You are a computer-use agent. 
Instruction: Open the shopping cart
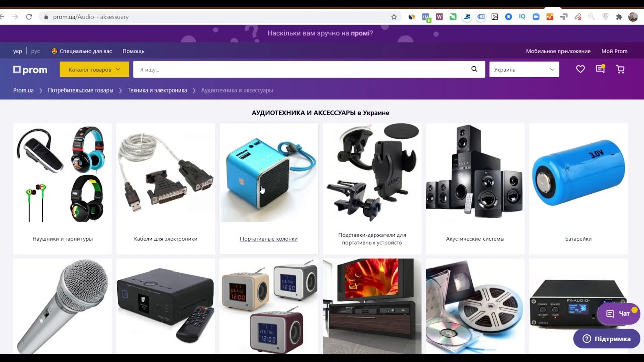[x=620, y=69]
